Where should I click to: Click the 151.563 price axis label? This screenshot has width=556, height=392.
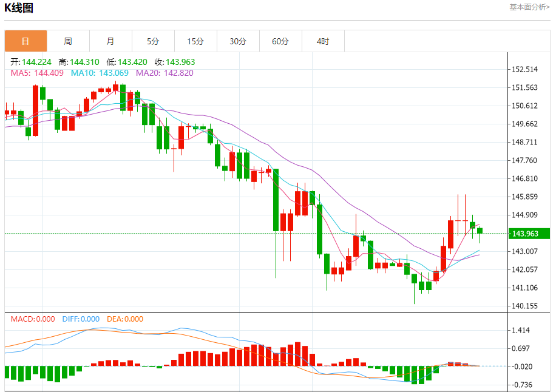(x=525, y=87)
